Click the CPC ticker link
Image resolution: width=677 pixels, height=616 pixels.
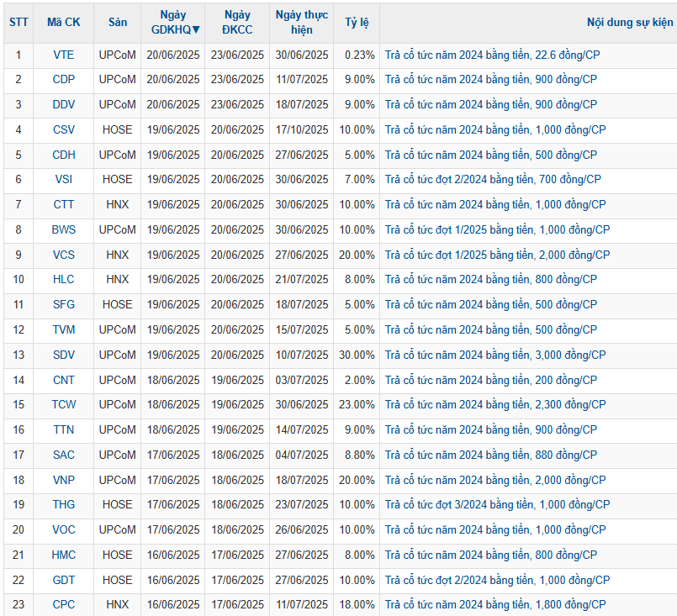(63, 604)
